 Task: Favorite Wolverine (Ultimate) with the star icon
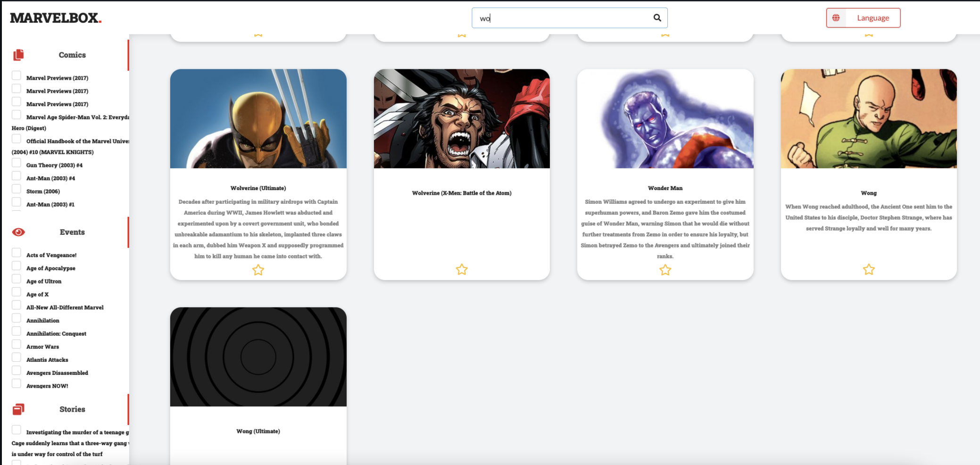(x=258, y=270)
